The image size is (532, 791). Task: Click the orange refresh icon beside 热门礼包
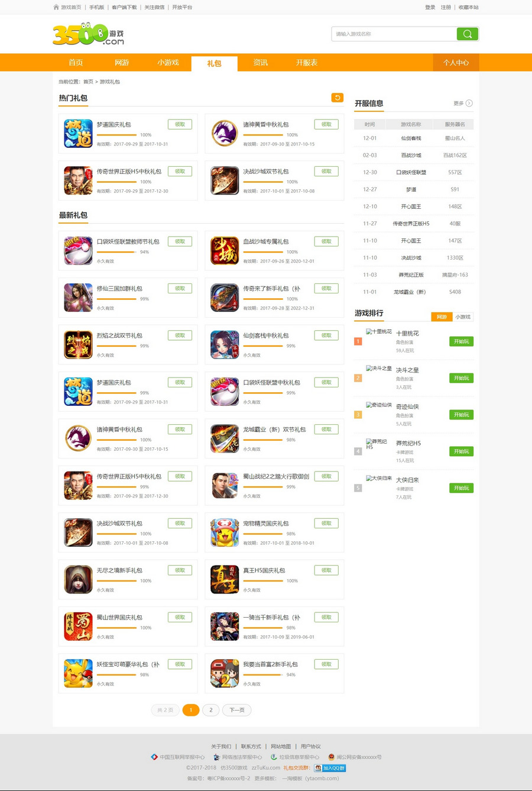coord(338,98)
